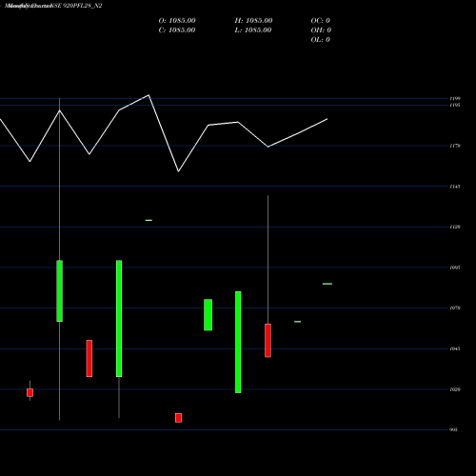Click the 1195 price axis label
The width and height of the screenshot is (476, 476).
[x=455, y=105]
